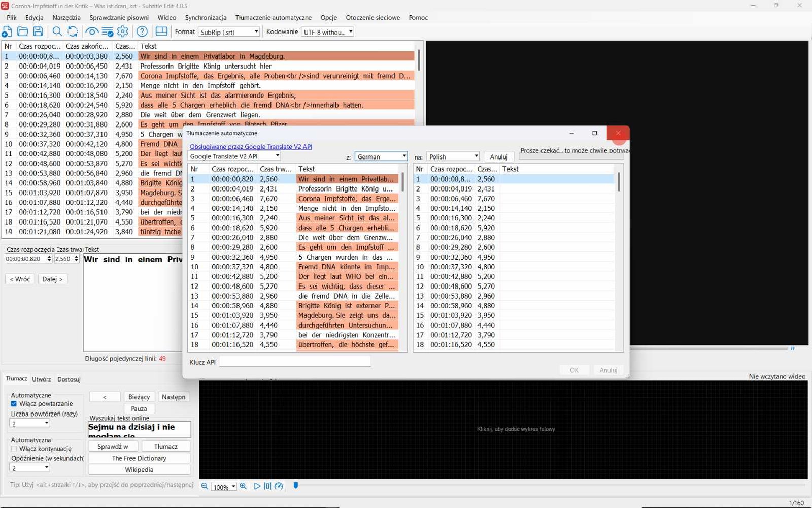The width and height of the screenshot is (812, 508).
Task: Save the subtitle with floppy disk icon
Action: [x=38, y=31]
